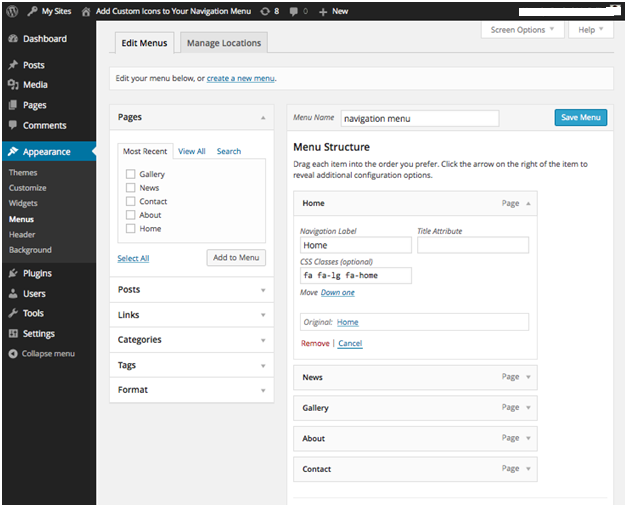Click the Appearance paintbrush icon

[13, 151]
